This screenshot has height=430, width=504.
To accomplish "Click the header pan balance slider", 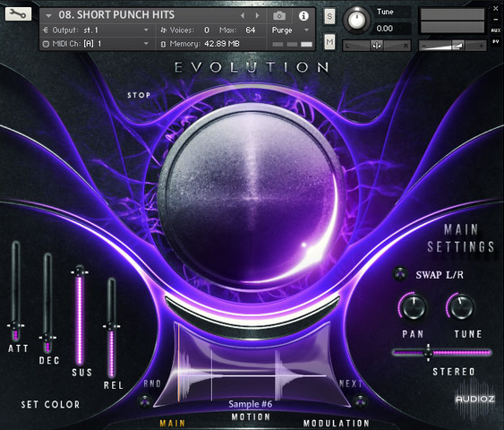I will tap(377, 46).
